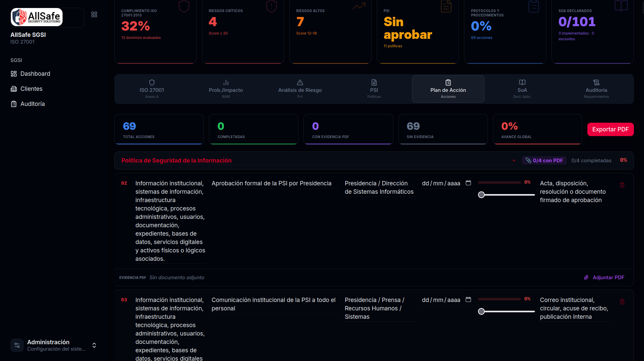Click the AllSafe Security Solutions logo

[37, 17]
